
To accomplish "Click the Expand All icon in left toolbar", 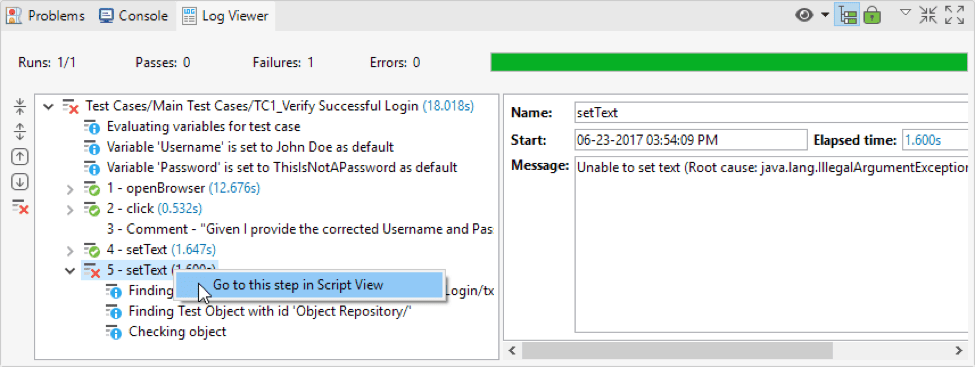I will point(20,132).
